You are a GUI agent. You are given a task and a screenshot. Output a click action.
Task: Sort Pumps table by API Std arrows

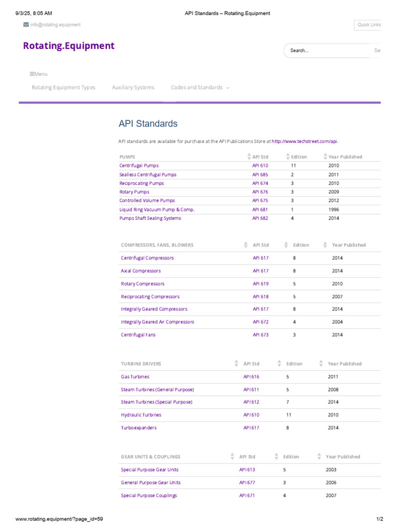coord(249,156)
